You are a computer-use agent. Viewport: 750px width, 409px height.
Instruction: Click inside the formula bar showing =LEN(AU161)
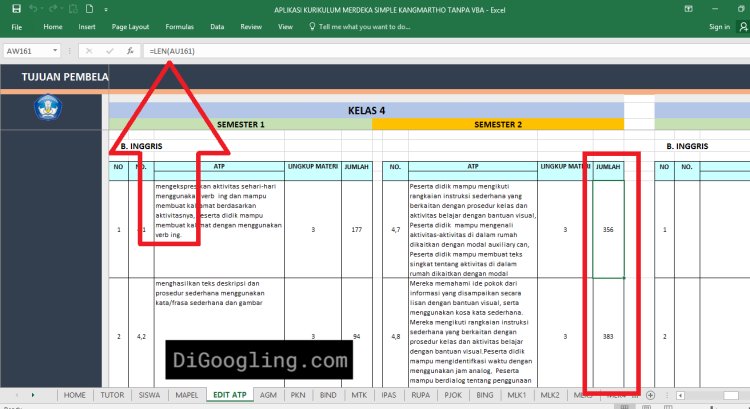coord(400,50)
